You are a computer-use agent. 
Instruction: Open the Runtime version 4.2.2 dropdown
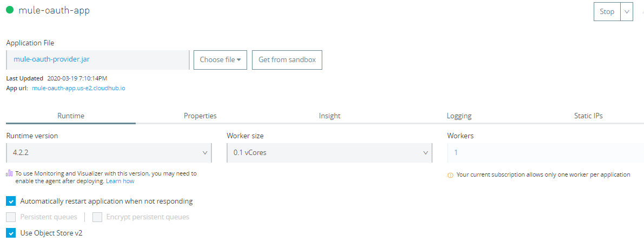pyautogui.click(x=109, y=152)
